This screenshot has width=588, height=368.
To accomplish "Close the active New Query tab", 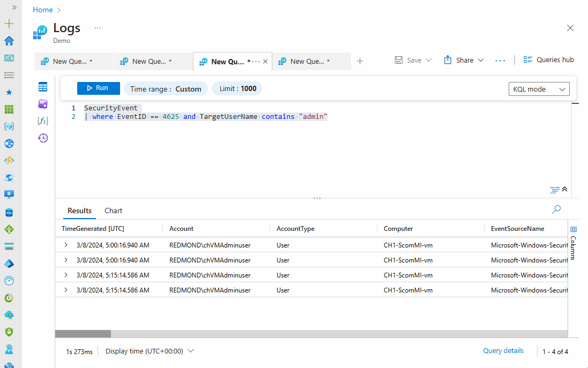I will click(265, 62).
